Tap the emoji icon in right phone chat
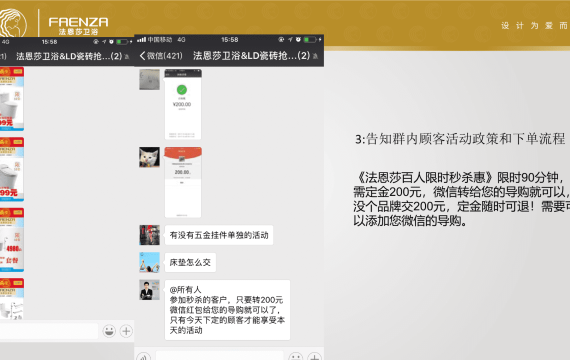The image size is (570, 360). pos(296,357)
